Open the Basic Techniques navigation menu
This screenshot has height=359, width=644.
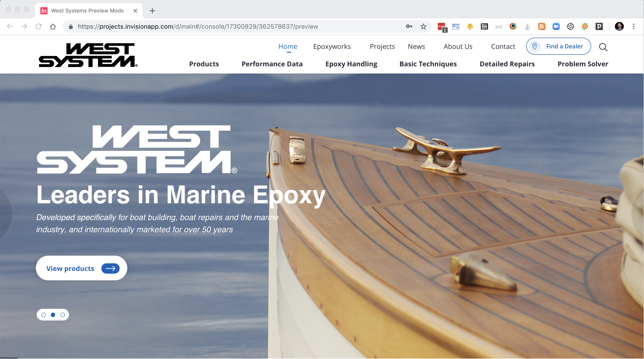tap(428, 64)
